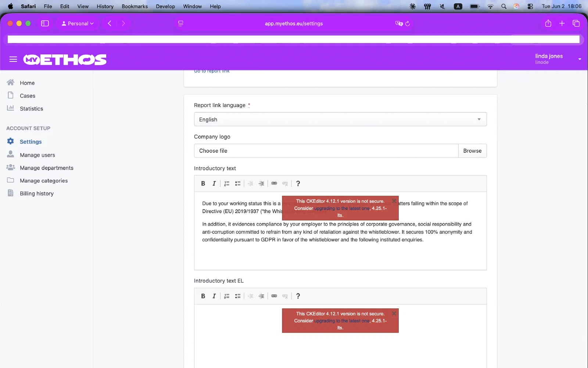
Task: Click Browse to upload company logo
Action: pyautogui.click(x=472, y=151)
